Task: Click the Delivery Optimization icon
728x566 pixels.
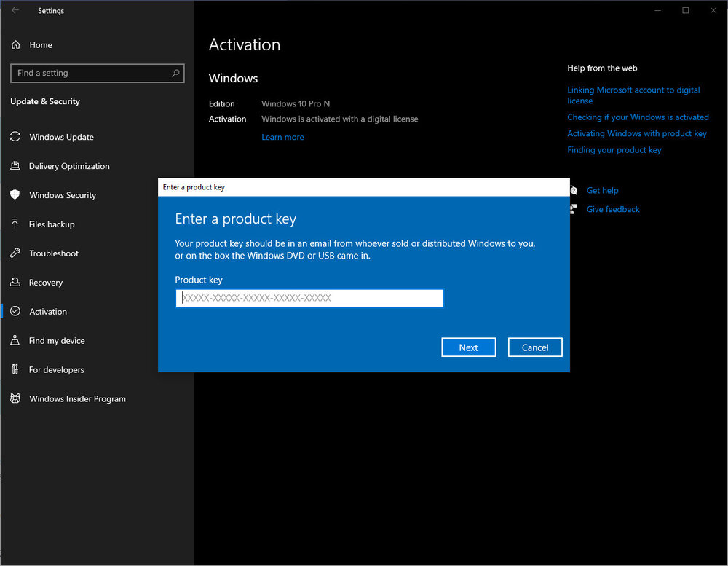Action: pos(15,166)
